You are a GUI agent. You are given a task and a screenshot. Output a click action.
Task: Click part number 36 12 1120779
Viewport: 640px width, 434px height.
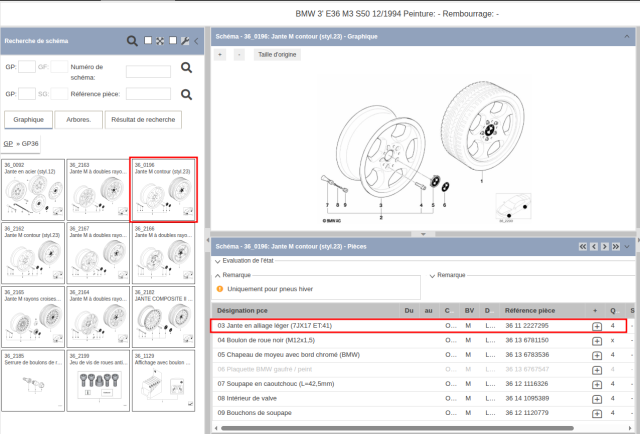(x=527, y=413)
